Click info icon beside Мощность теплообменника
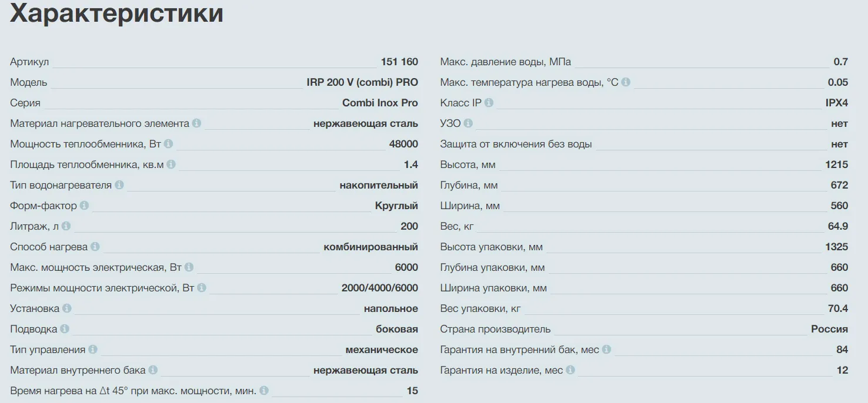868x403 pixels. coord(168,144)
